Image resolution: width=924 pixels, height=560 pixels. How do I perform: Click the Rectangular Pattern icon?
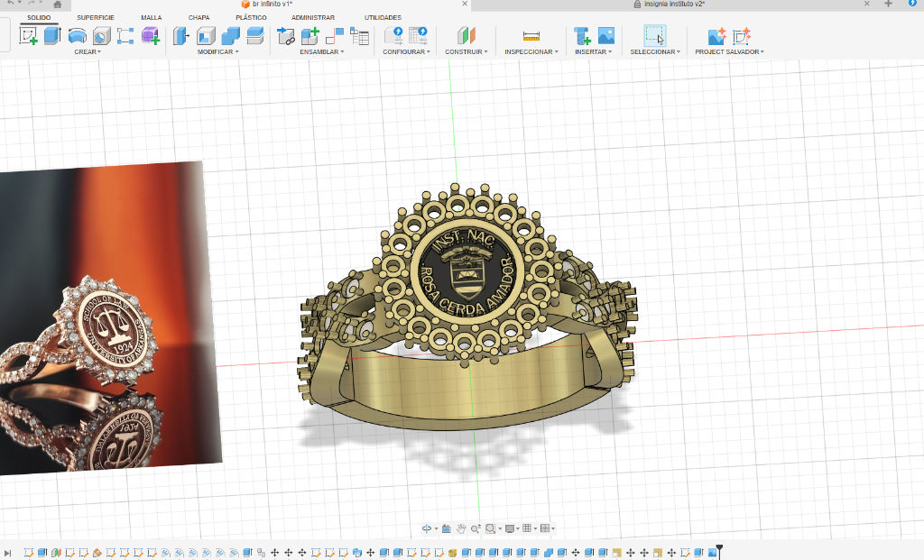point(125,36)
